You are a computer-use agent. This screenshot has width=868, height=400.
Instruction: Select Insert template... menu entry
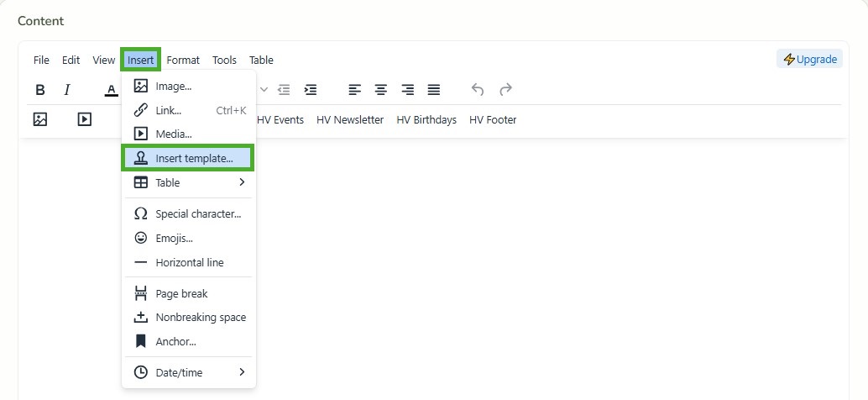pyautogui.click(x=188, y=159)
